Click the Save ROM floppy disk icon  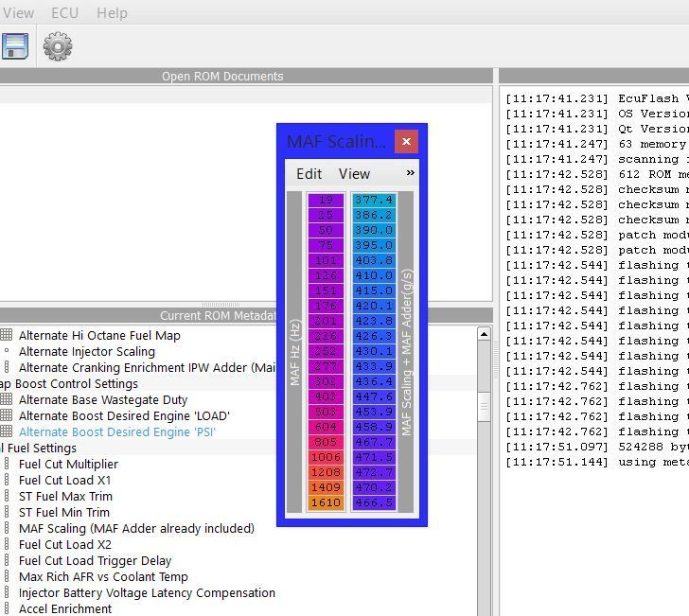coord(14,45)
